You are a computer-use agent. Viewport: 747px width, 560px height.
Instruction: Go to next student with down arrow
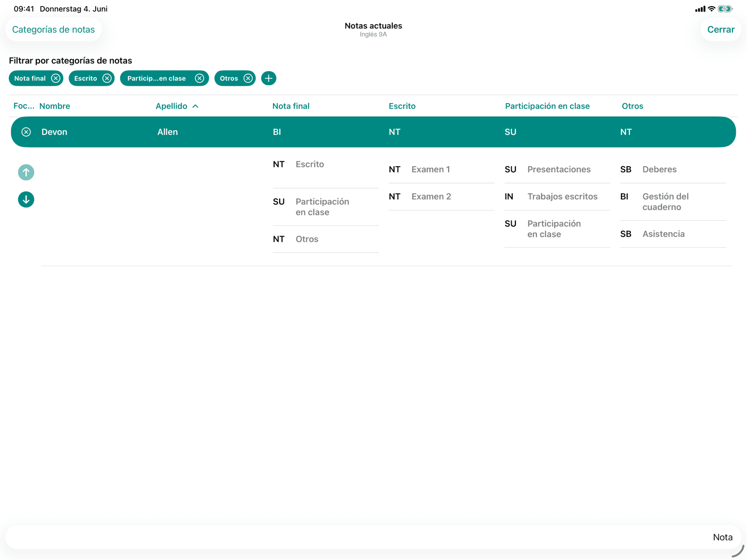[x=26, y=199]
